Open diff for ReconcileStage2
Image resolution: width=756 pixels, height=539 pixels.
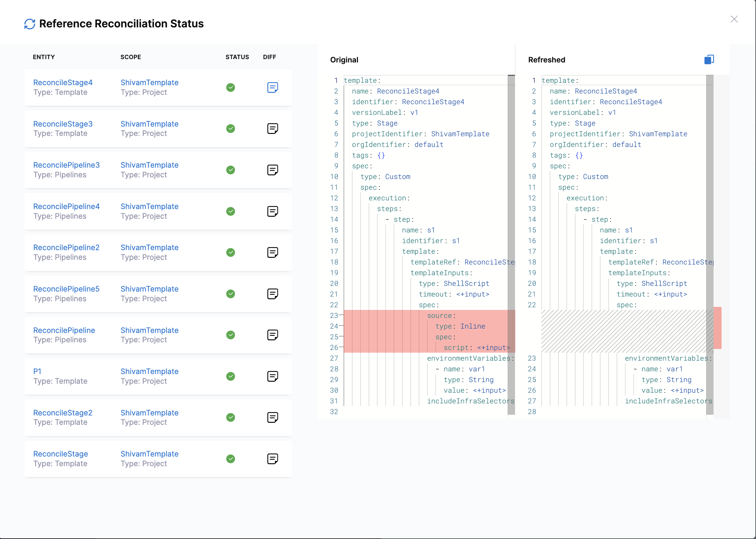[x=272, y=417]
